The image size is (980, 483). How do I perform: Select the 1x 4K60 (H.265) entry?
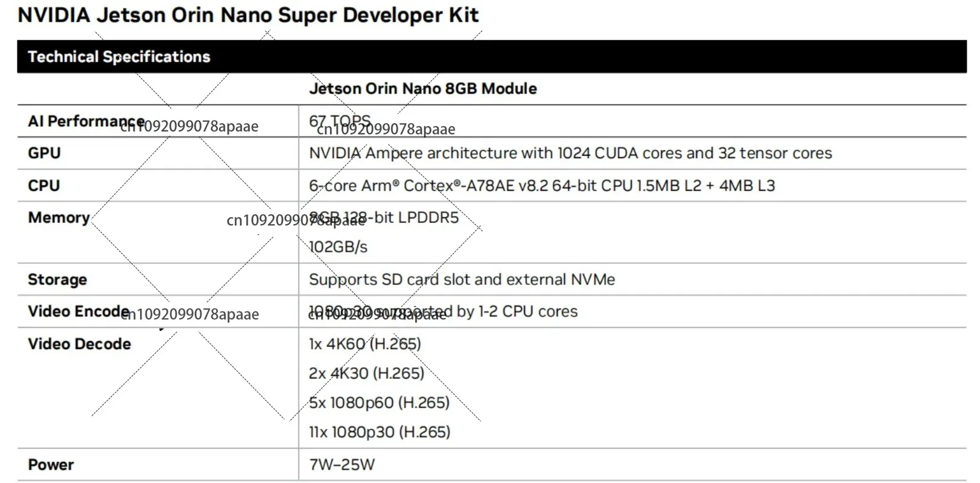[364, 344]
